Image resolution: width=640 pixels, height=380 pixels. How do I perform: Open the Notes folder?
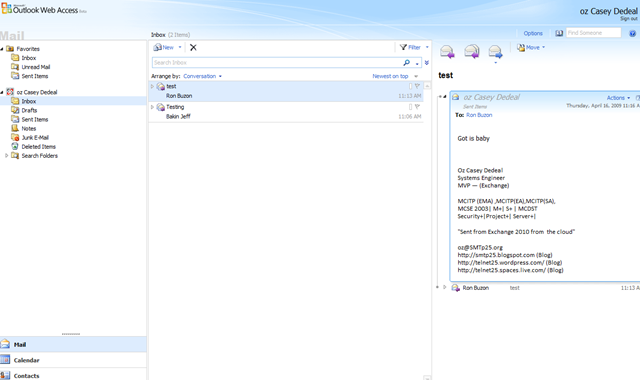click(29, 129)
